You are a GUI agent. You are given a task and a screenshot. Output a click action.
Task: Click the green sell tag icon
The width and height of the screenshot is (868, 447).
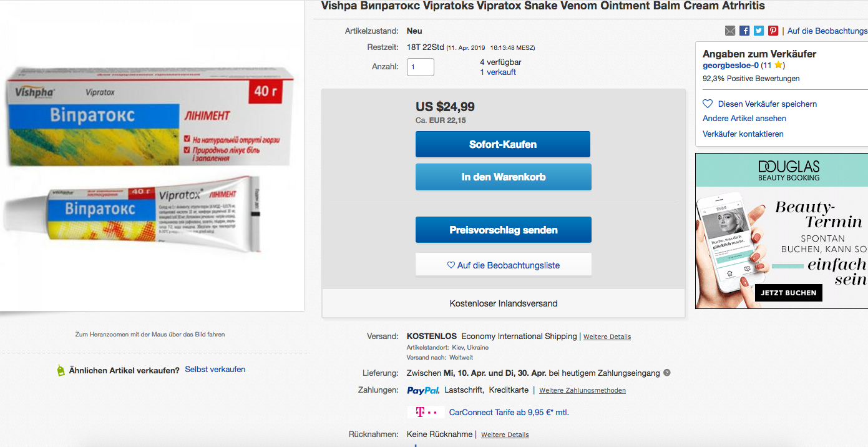coord(61,370)
